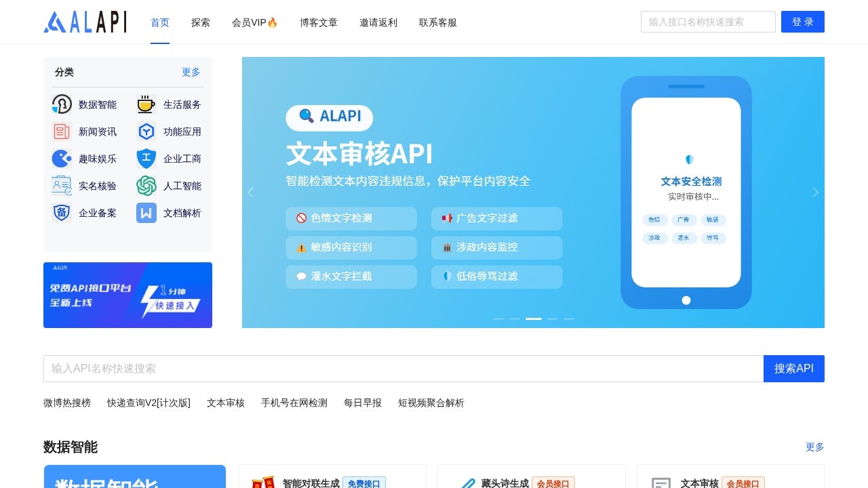Screen dimensions: 868x488
Task: Open the 新闻资讯 category icon
Action: tap(62, 131)
